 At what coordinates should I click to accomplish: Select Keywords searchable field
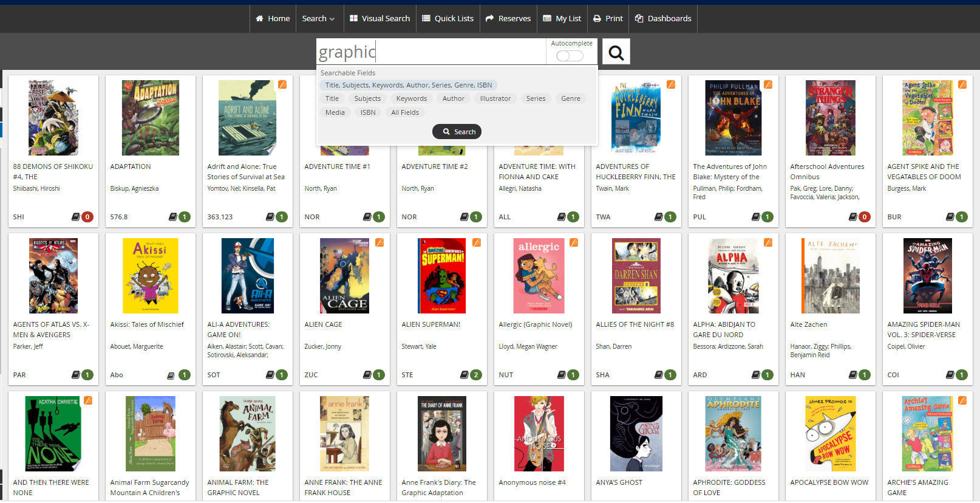pos(412,98)
